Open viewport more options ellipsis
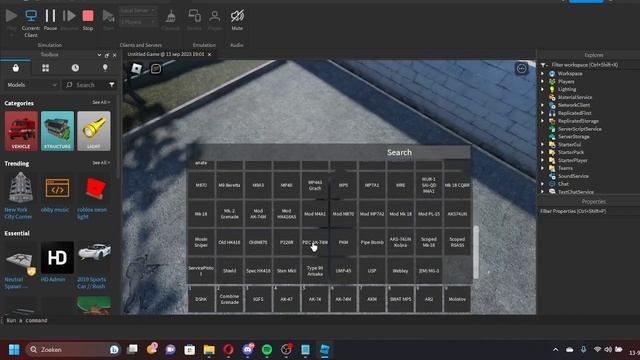The image size is (640, 360). pos(522,69)
